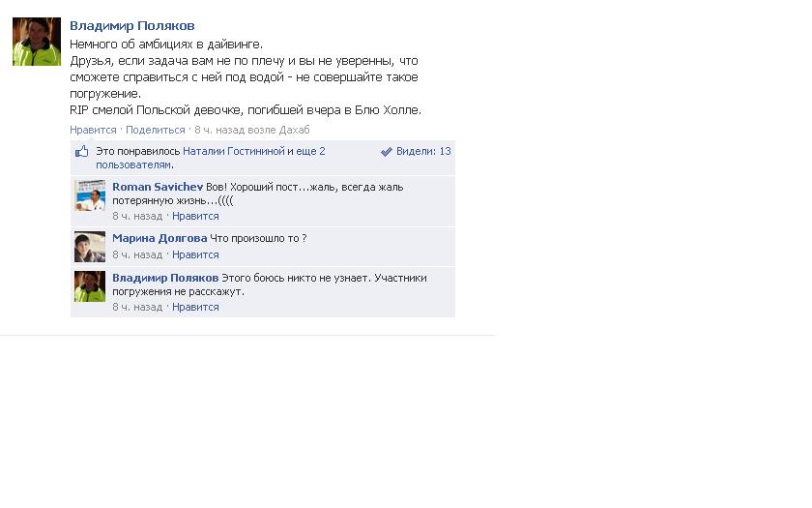Open Roman Savichev's avatar thumbnail
Image resolution: width=812 pixels, height=508 pixels.
point(90,195)
